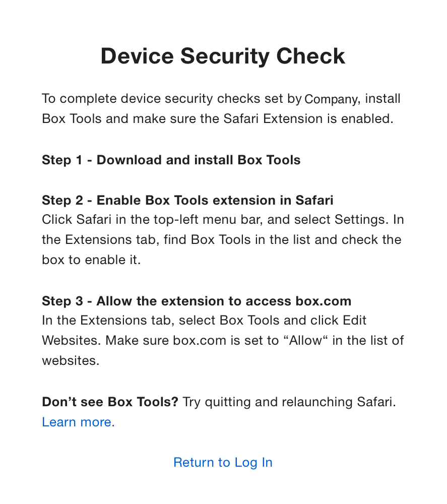Click the Step 1 Download and install heading
The image size is (447, 504).
[x=171, y=160]
